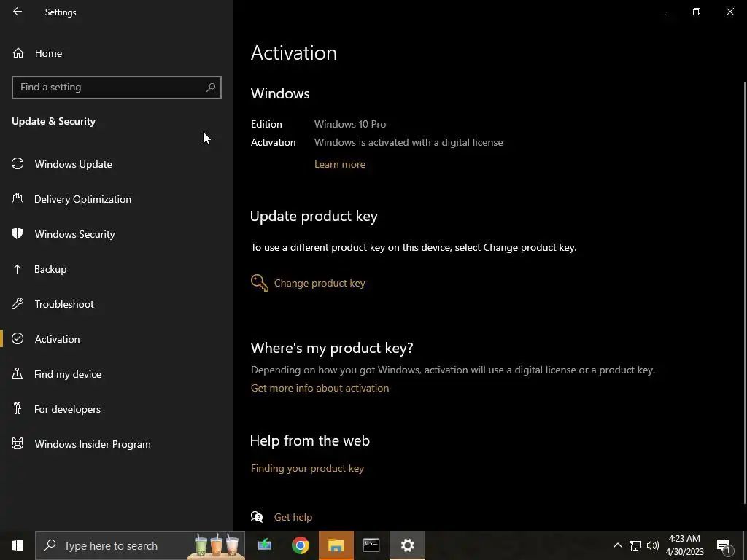
Task: Click the volume speaker tray icon
Action: (x=653, y=545)
